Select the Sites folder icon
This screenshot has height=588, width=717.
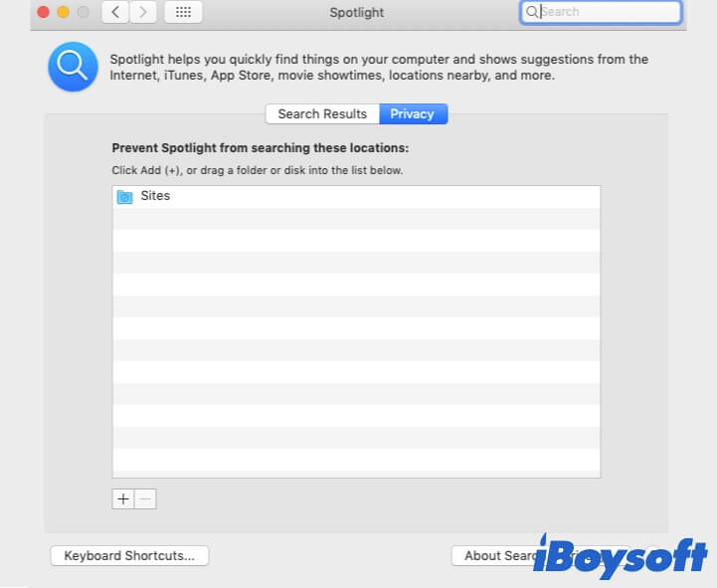point(124,197)
